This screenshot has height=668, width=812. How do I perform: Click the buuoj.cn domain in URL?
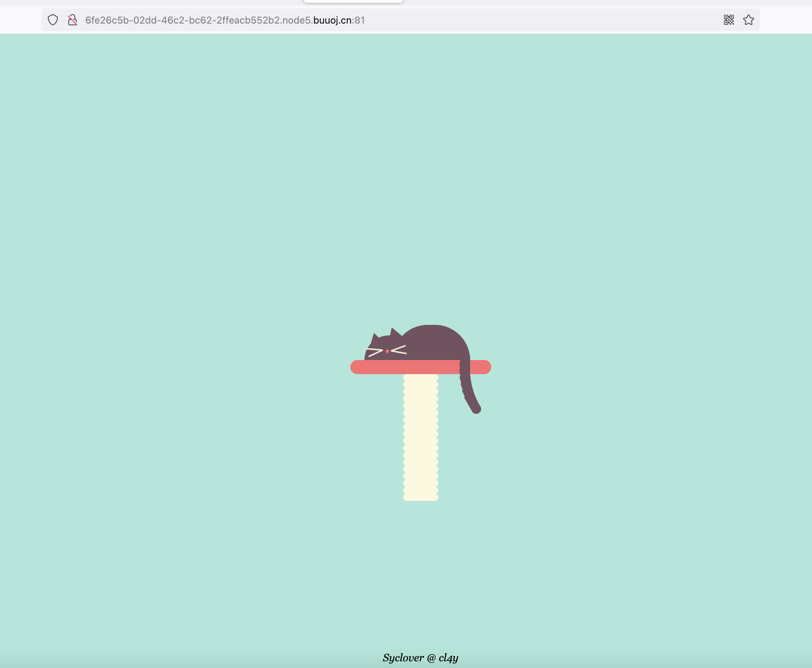[332, 20]
